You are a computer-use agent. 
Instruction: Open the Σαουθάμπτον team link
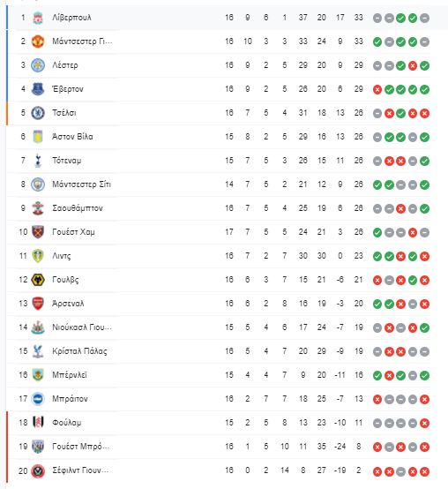(78, 208)
